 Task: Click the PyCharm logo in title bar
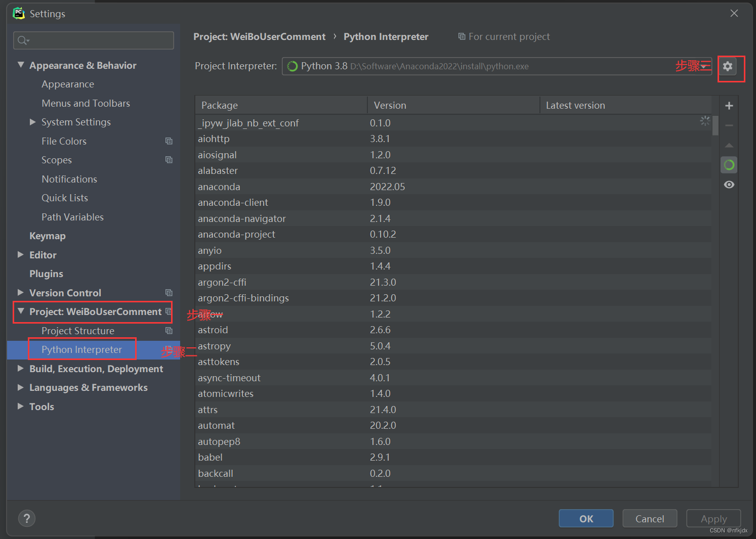pyautogui.click(x=19, y=13)
